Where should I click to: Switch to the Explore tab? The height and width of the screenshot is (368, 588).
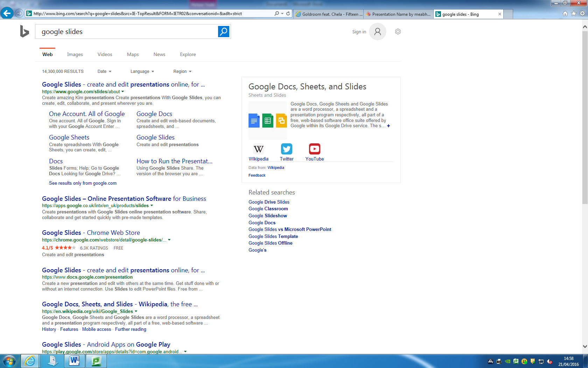click(188, 54)
